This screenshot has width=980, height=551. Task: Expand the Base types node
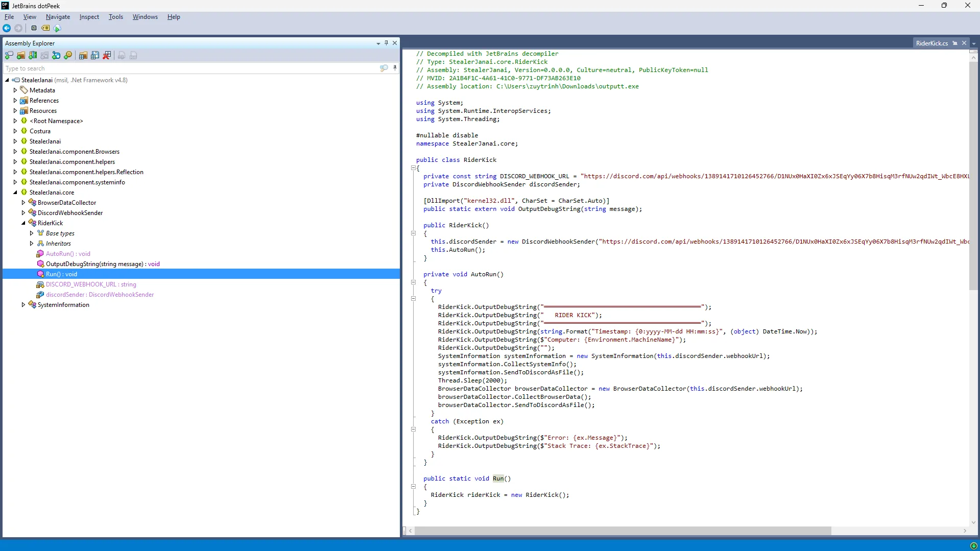(x=32, y=233)
